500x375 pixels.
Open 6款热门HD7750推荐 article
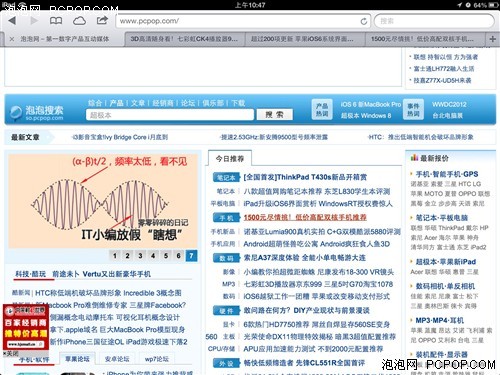317,324
